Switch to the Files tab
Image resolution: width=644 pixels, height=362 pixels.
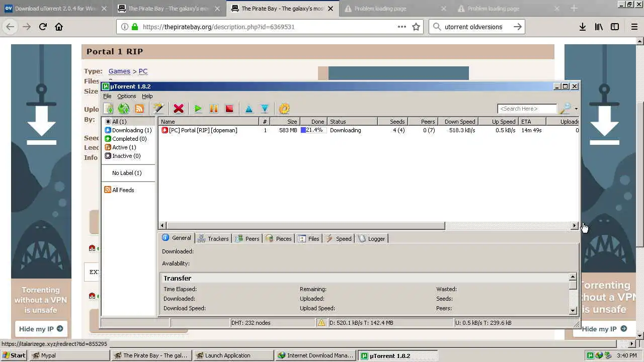(309, 239)
